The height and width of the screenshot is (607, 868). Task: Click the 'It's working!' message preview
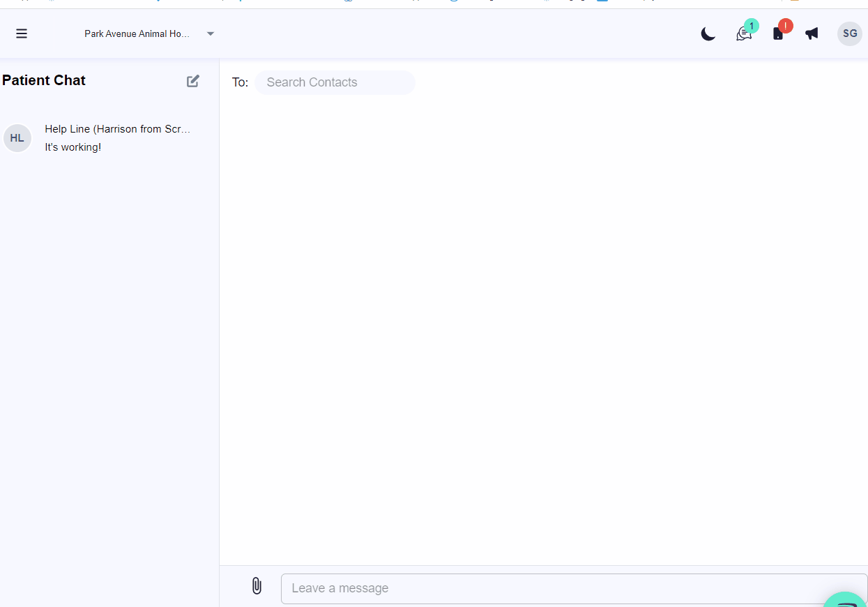(73, 147)
